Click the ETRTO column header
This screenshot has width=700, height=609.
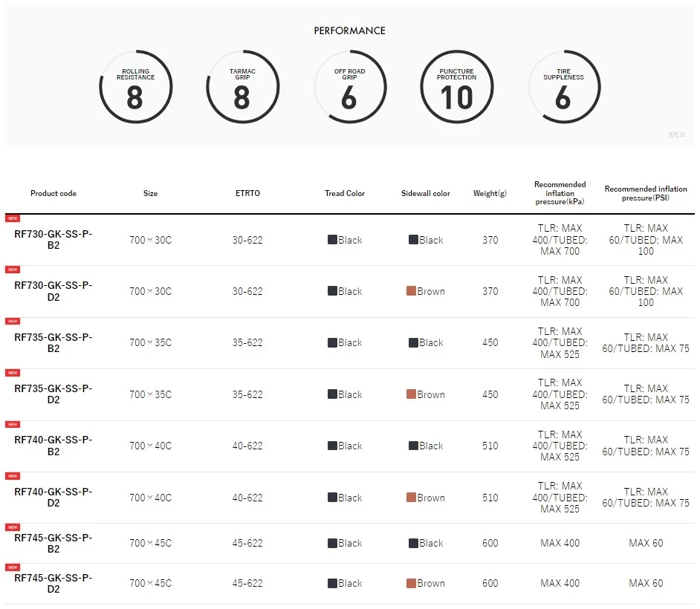[x=247, y=193]
